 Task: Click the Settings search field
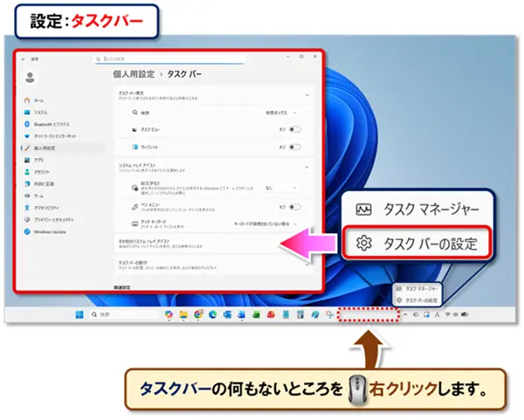pyautogui.click(x=169, y=59)
